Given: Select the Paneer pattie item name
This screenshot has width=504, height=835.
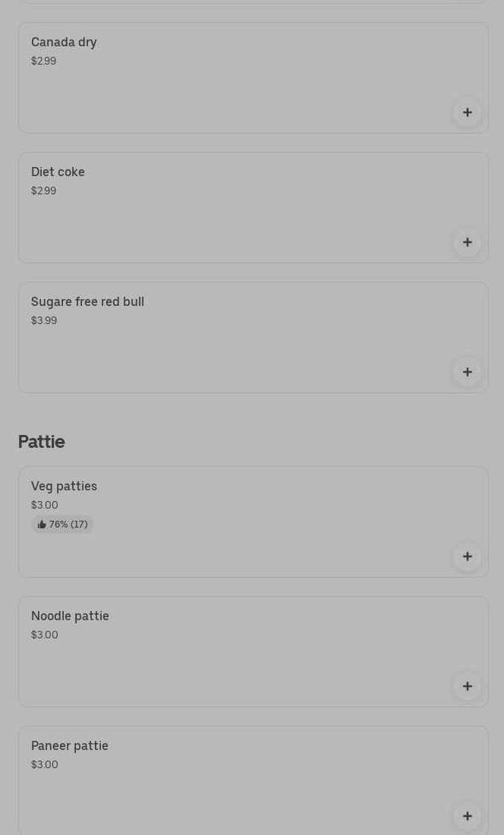Looking at the screenshot, I should 70,746.
